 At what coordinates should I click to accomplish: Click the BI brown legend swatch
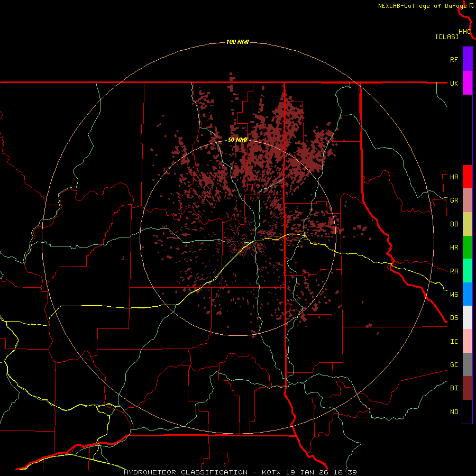click(x=467, y=388)
